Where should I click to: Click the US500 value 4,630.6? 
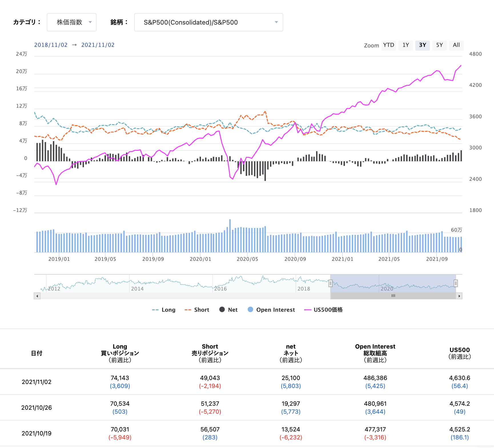pyautogui.click(x=460, y=378)
